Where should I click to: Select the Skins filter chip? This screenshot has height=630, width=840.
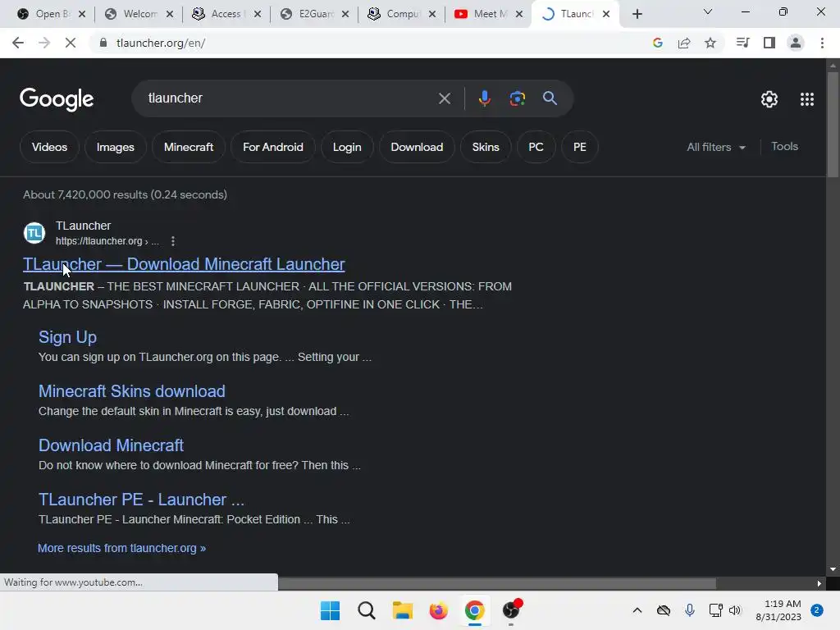486,147
